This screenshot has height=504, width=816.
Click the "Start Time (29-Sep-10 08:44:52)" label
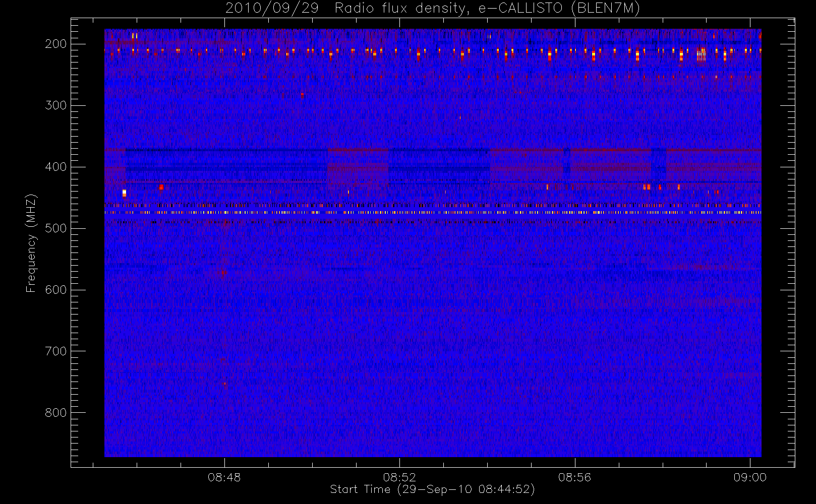[x=432, y=489]
